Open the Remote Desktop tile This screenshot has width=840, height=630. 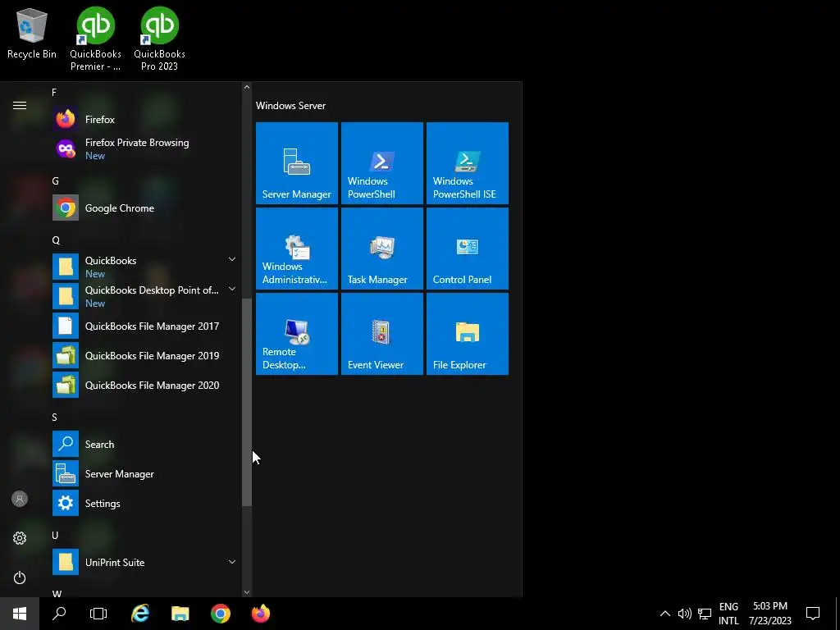point(297,333)
